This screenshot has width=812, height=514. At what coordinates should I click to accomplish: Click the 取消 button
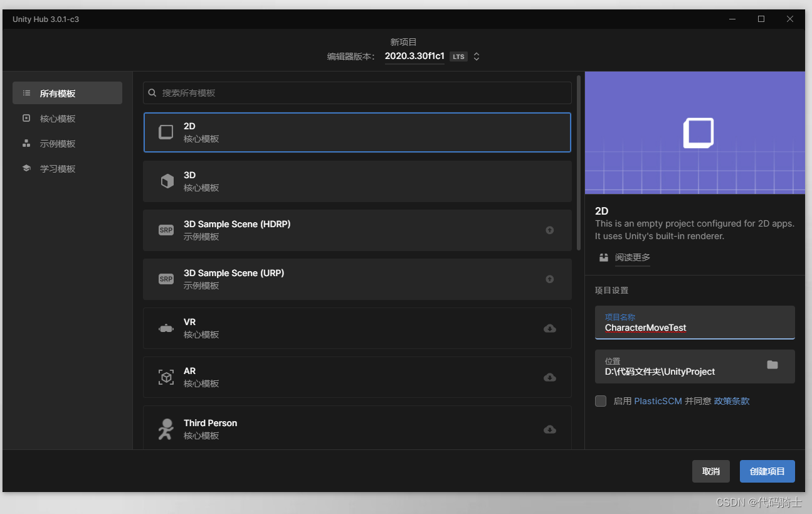[710, 471]
